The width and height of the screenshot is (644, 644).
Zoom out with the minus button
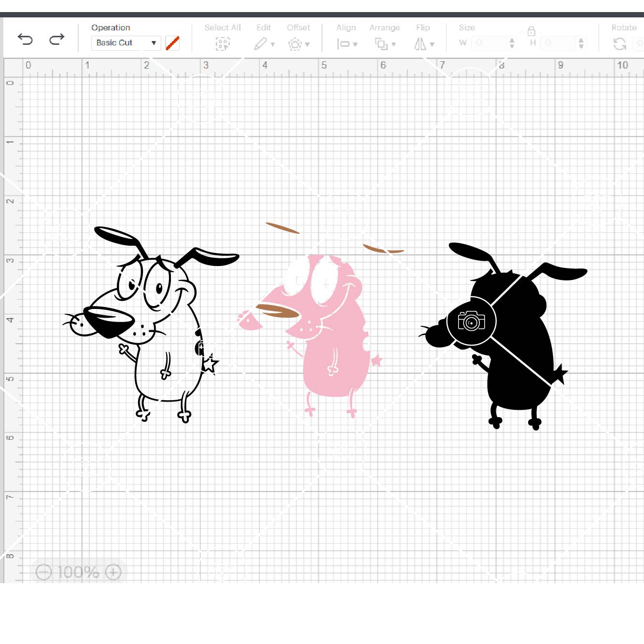pos(43,572)
